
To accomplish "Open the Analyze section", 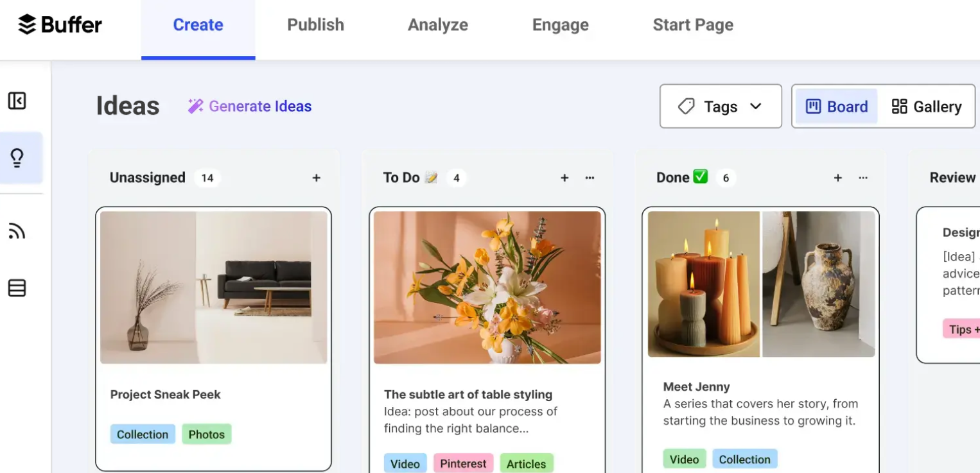I will point(437,24).
